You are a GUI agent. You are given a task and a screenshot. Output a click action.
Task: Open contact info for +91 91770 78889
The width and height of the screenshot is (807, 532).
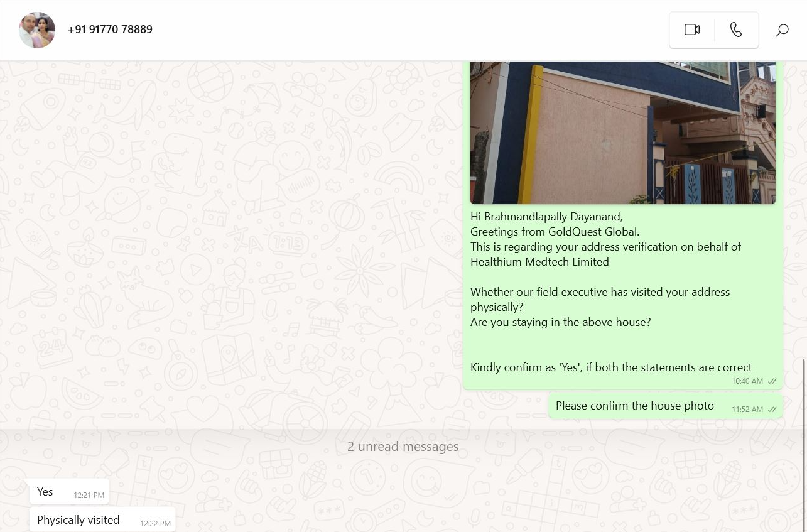point(110,30)
